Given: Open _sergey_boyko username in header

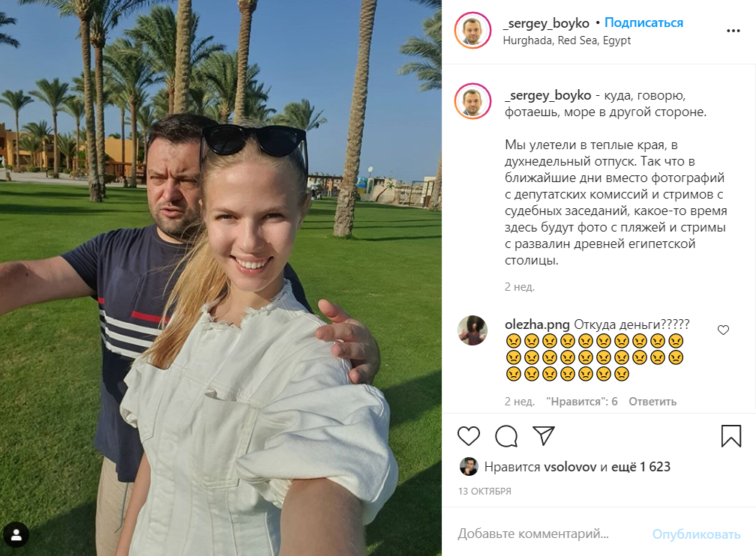Looking at the screenshot, I should click(546, 23).
